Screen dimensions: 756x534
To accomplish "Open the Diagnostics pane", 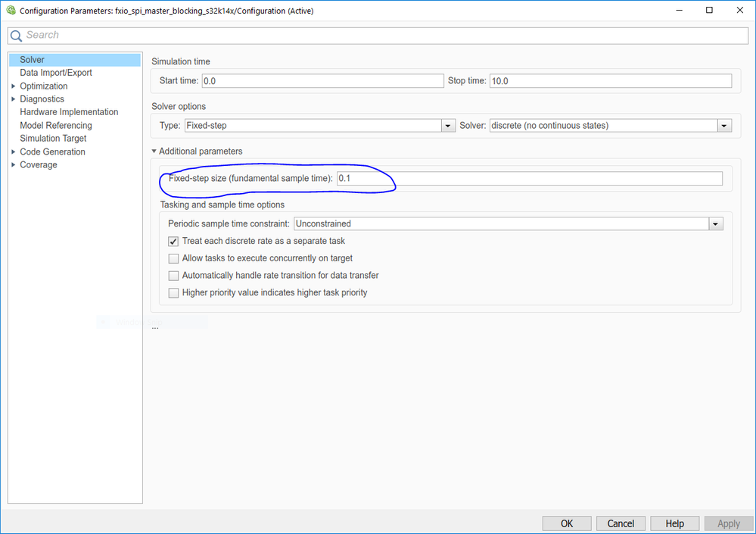I will point(42,99).
